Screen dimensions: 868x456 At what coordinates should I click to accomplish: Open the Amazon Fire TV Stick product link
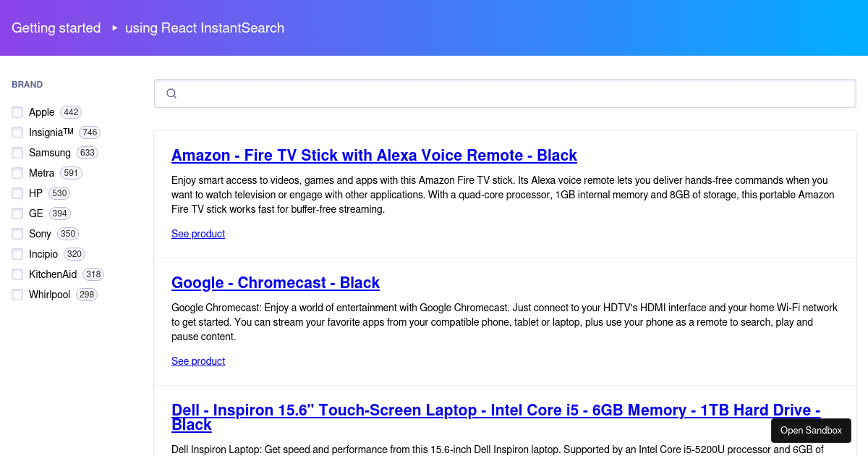(374, 155)
